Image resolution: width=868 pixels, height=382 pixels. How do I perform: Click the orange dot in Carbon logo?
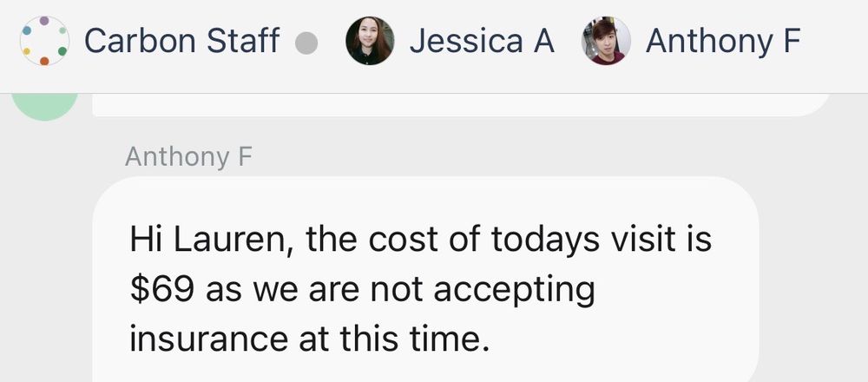click(44, 61)
